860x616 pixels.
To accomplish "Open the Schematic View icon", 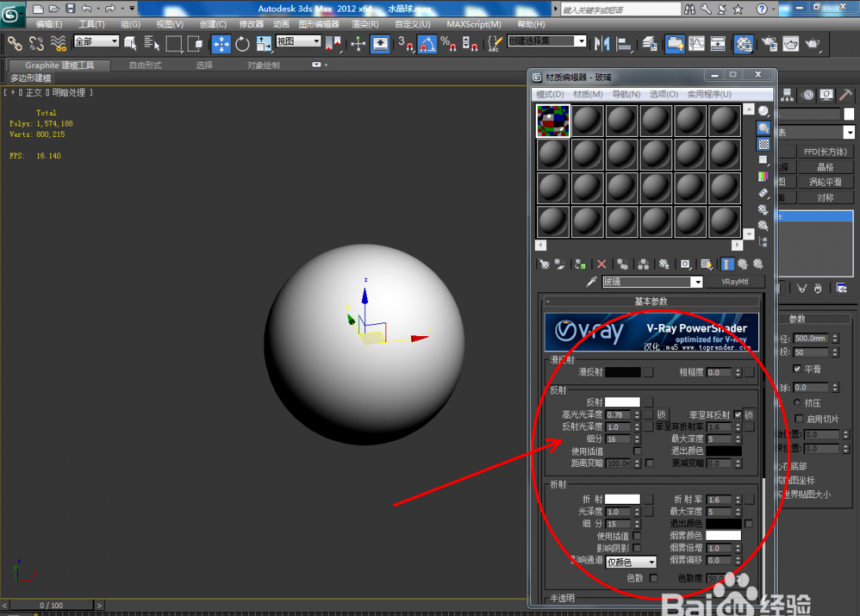I will 717,44.
